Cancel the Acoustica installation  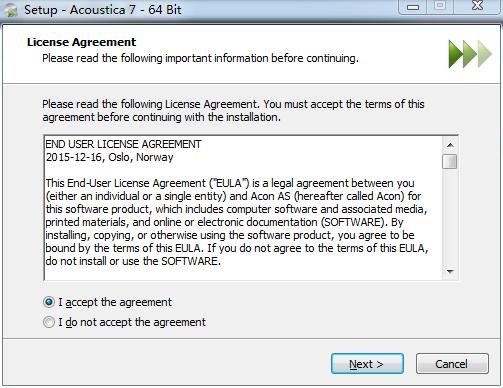click(452, 364)
